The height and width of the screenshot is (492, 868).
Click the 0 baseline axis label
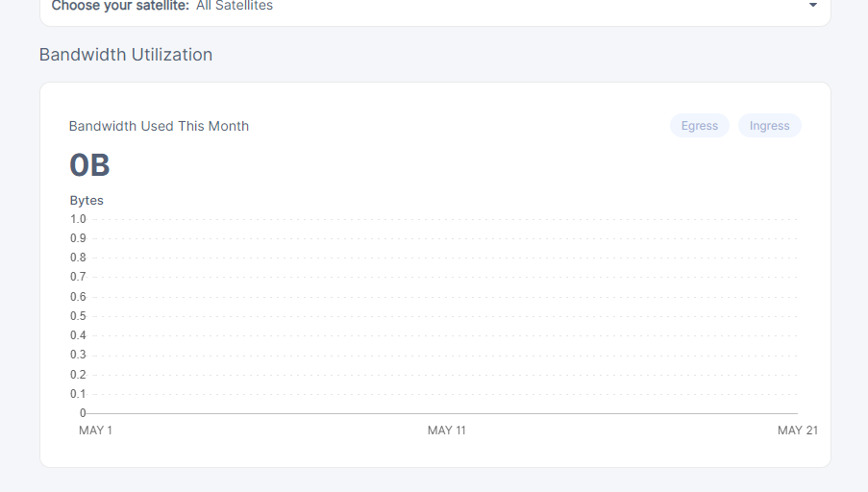click(83, 413)
